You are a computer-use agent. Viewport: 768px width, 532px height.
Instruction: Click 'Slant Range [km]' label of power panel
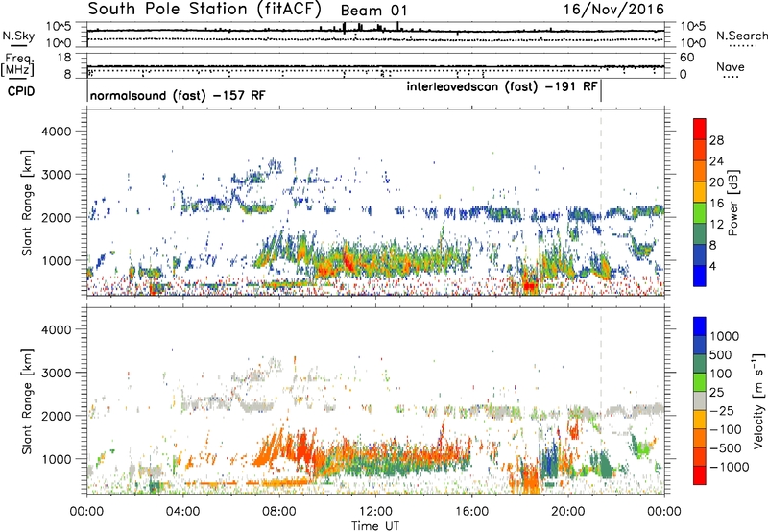tap(27, 203)
